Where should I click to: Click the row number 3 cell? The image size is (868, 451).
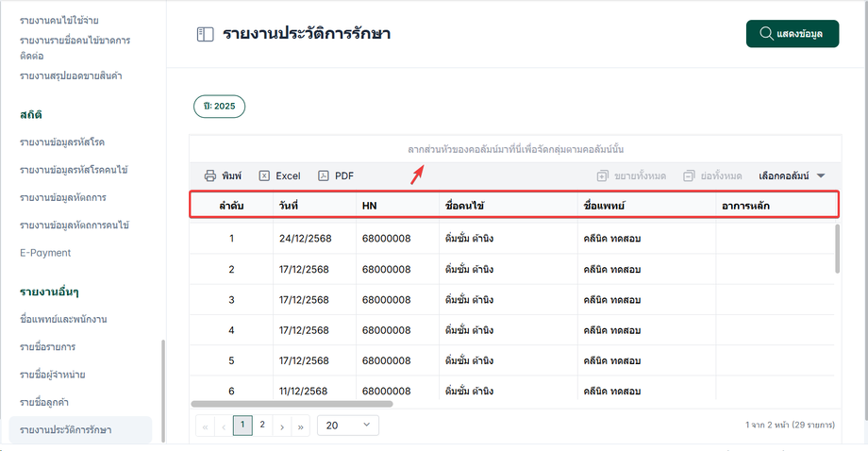tap(231, 300)
